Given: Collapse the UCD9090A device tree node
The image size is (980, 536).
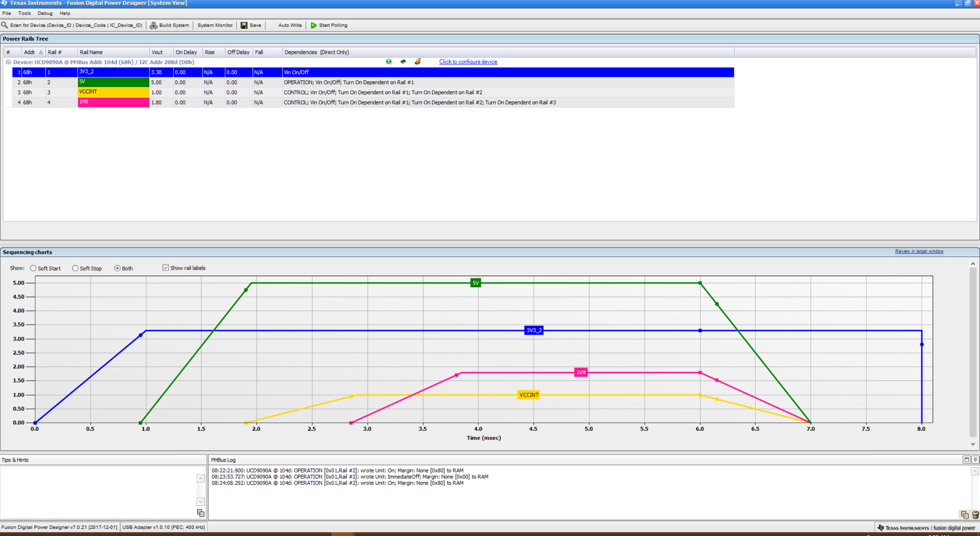Looking at the screenshot, I should [x=8, y=62].
